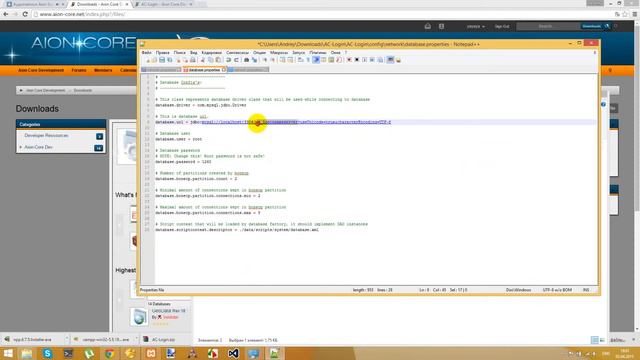Click the Undo arrow icon
The image size is (640, 360).
(229, 60)
